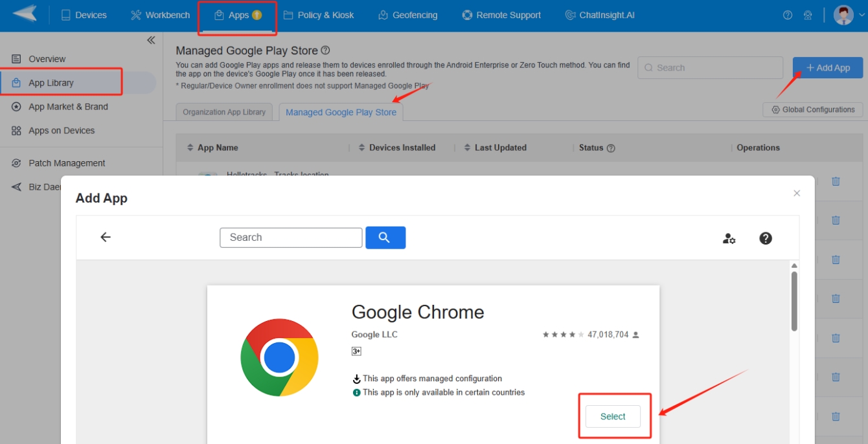Screen dimensions: 868x444
Task: Click the support headset icon in top bar
Action: click(x=807, y=15)
